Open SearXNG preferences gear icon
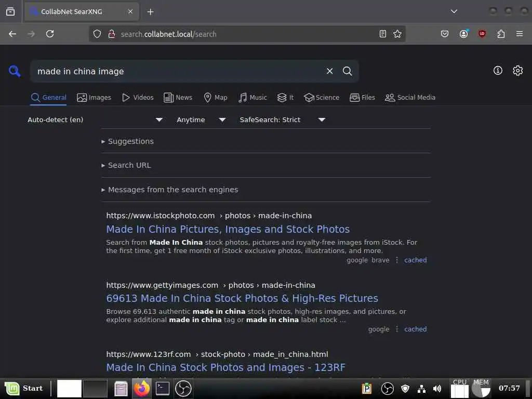 [518, 71]
